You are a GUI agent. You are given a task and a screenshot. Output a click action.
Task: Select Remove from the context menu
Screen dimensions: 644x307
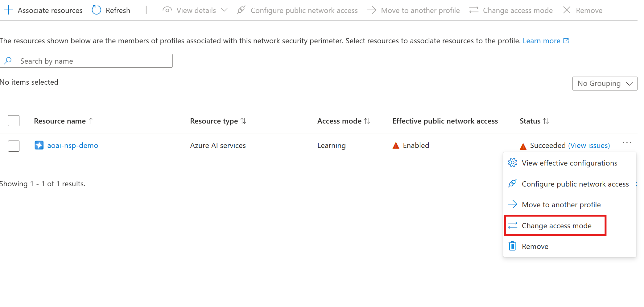click(x=535, y=246)
